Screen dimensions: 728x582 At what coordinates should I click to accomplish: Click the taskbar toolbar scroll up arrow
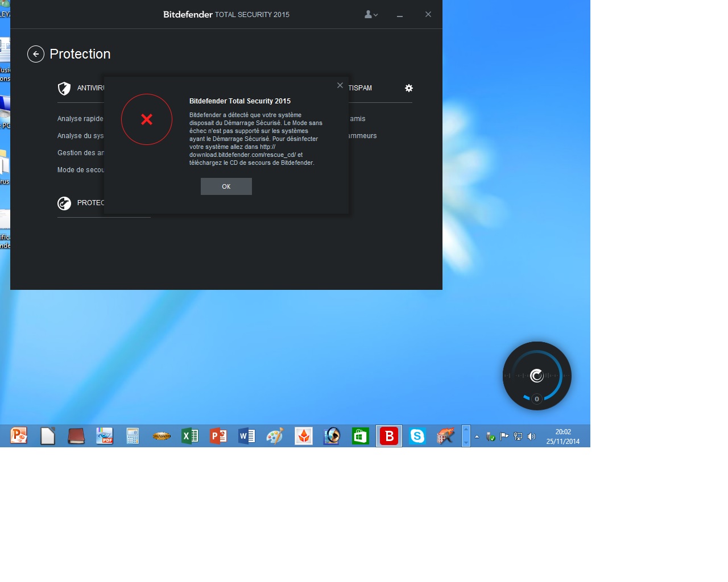(466, 430)
